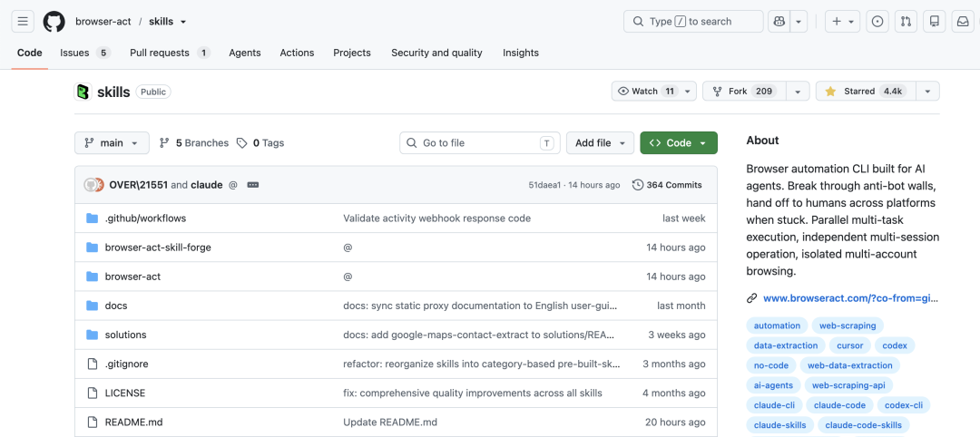This screenshot has width=980, height=437.
Task: Click the link chain icon in About
Action: click(752, 298)
